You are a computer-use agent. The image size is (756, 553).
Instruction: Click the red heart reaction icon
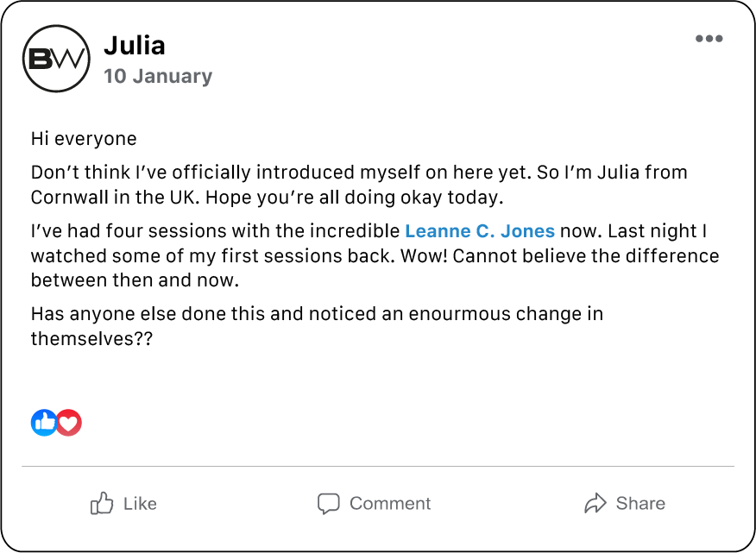click(x=69, y=422)
